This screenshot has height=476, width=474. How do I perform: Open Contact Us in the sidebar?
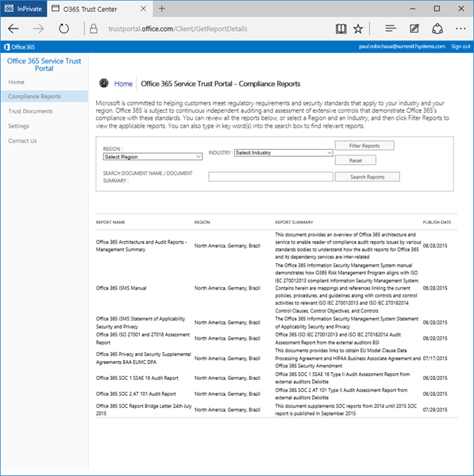[22, 141]
